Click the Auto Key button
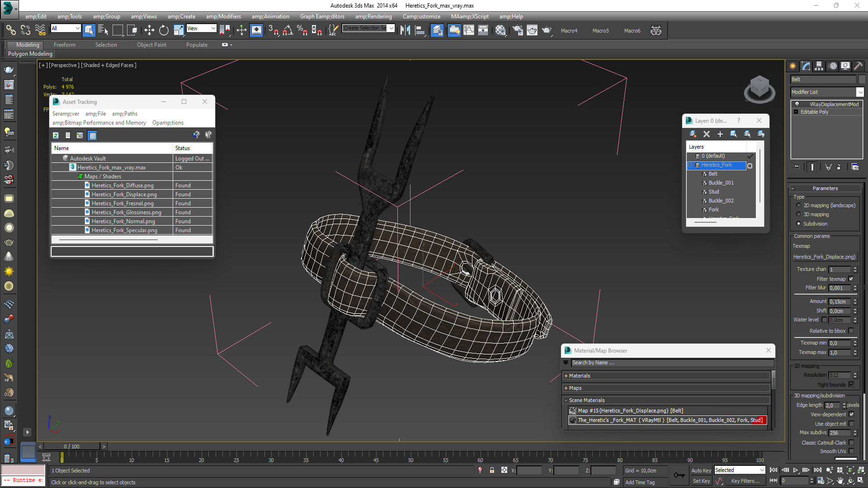868x488 pixels. pyautogui.click(x=701, y=470)
